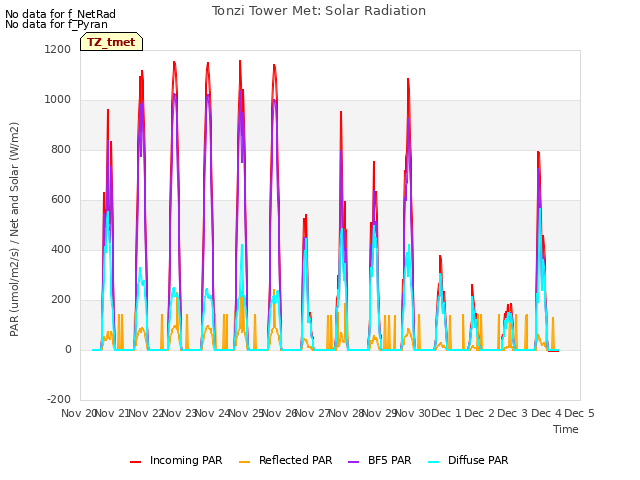The height and width of the screenshot is (480, 640).
Task: Click the 200 y-axis tick label
Action: (61, 300)
